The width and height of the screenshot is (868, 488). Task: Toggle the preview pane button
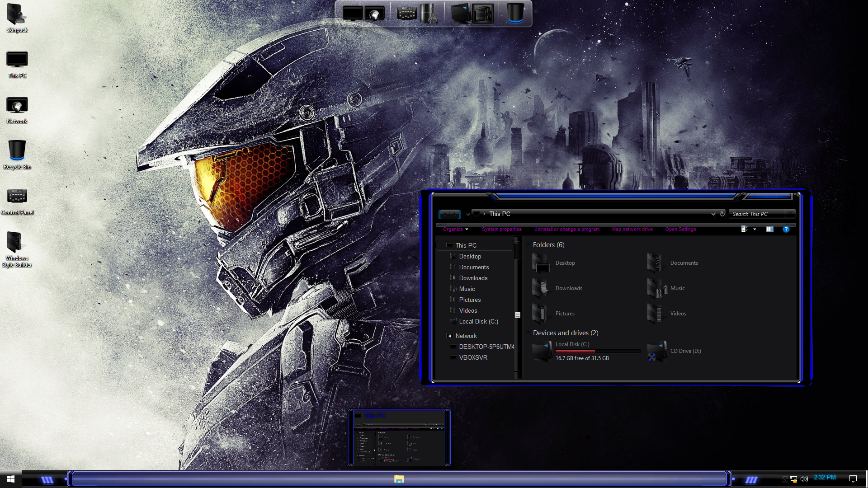(770, 230)
